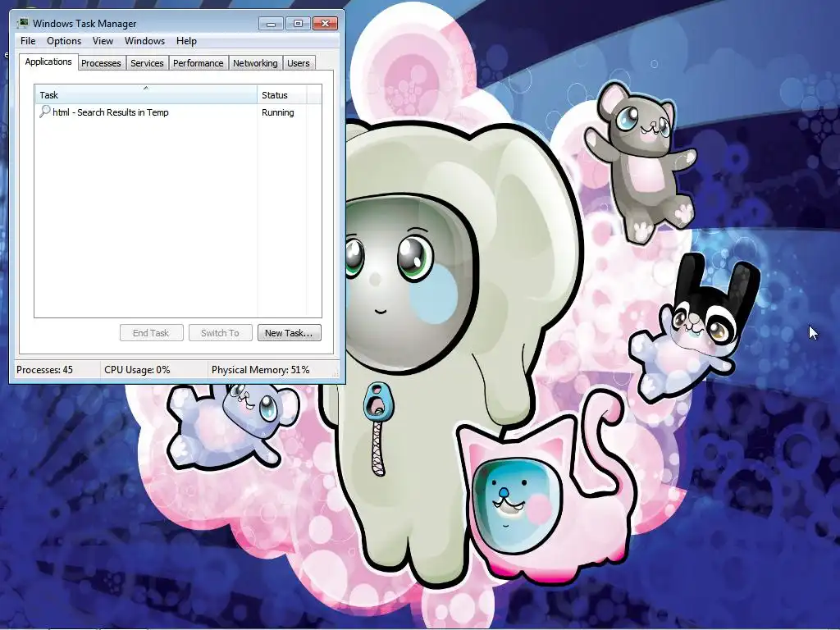Viewport: 840px width, 630px height.
Task: Maximize the Windows Task Manager window
Action: [x=298, y=24]
